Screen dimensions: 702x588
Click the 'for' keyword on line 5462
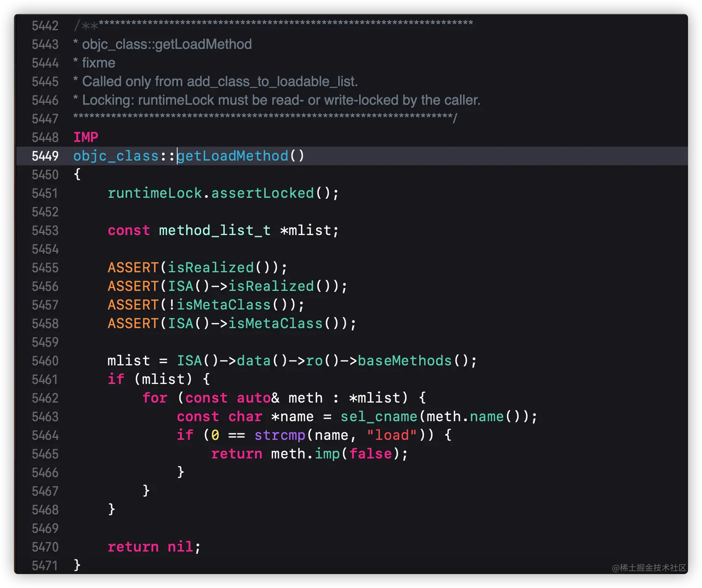(155, 398)
